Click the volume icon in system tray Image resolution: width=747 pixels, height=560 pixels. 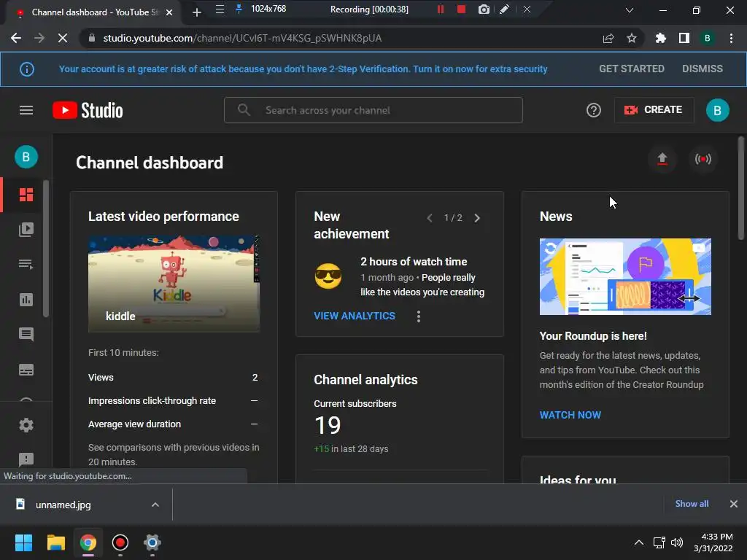(677, 542)
